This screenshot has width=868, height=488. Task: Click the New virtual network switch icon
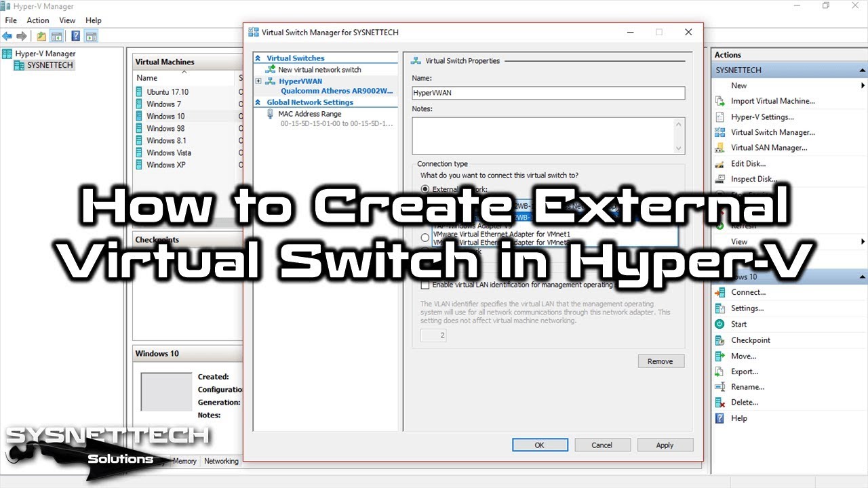271,69
